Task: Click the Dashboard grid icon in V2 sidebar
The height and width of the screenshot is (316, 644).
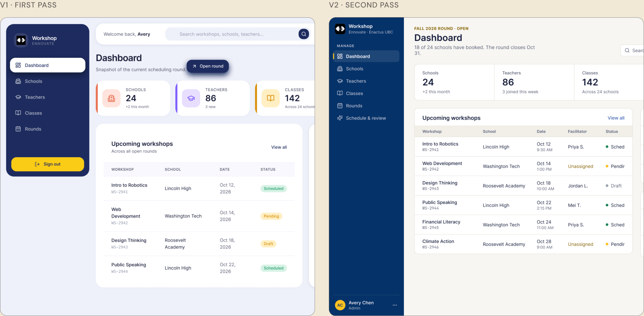Action: 340,56
